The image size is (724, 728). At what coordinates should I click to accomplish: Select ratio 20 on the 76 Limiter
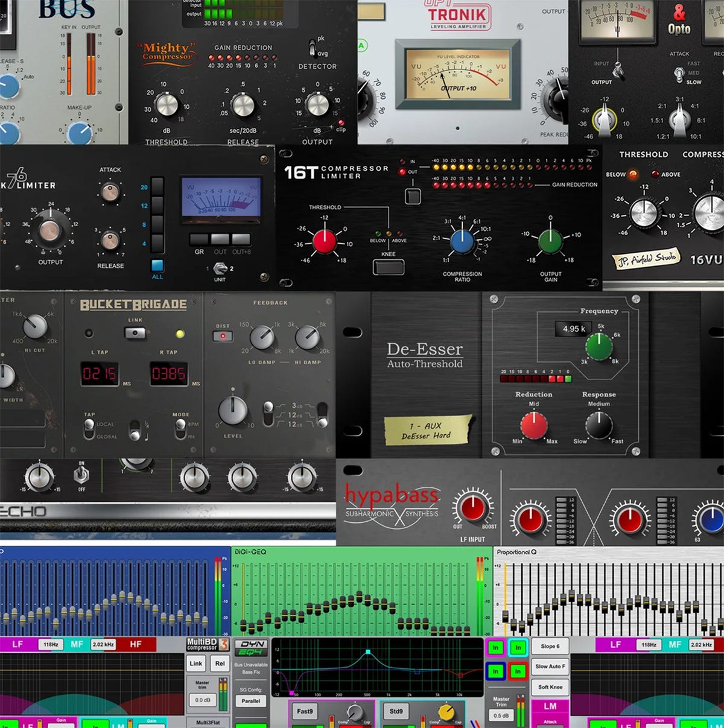(x=157, y=187)
